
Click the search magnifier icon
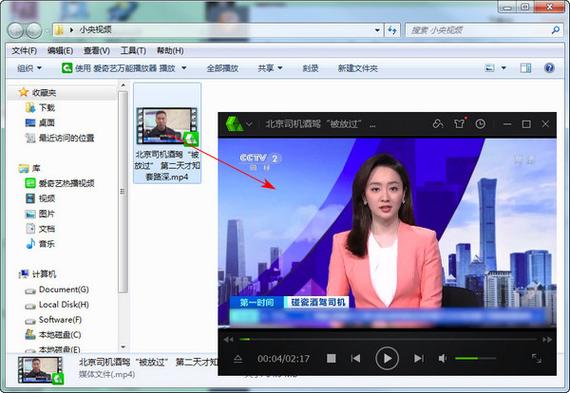pyautogui.click(x=555, y=30)
